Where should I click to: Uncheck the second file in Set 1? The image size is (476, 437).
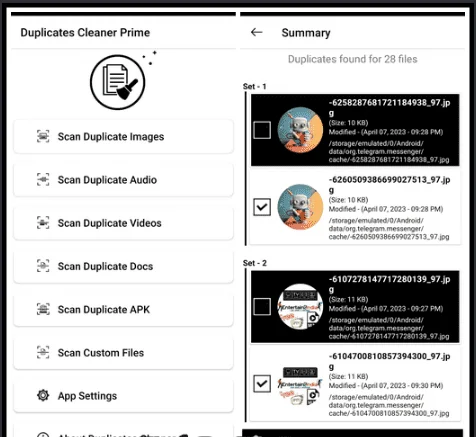[262, 207]
